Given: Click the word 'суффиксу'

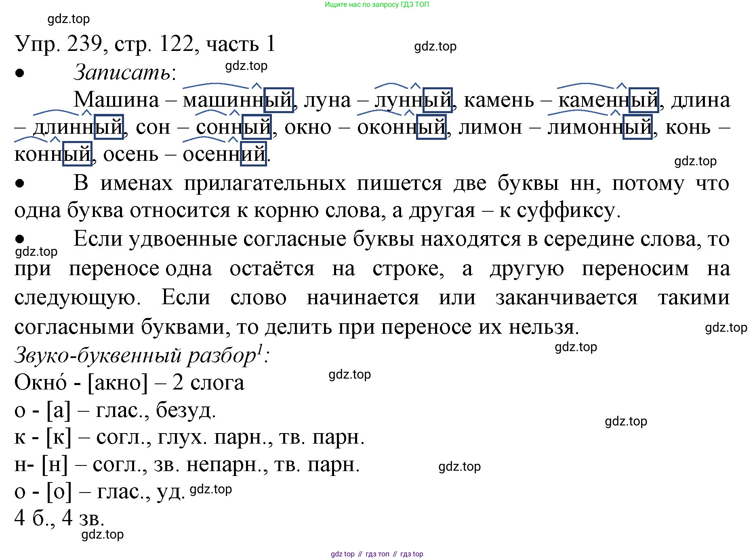Looking at the screenshot, I should point(566,211).
